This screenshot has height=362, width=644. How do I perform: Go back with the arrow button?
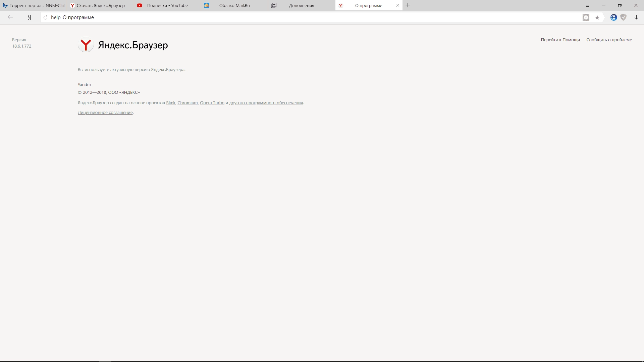coord(10,17)
